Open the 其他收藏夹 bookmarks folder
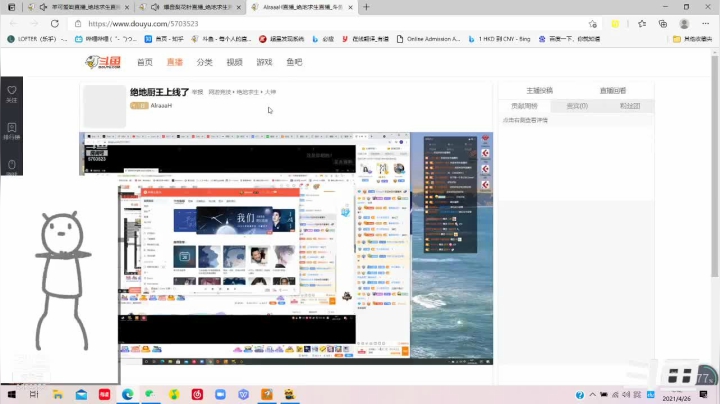Image resolution: width=720 pixels, height=404 pixels. [692, 39]
